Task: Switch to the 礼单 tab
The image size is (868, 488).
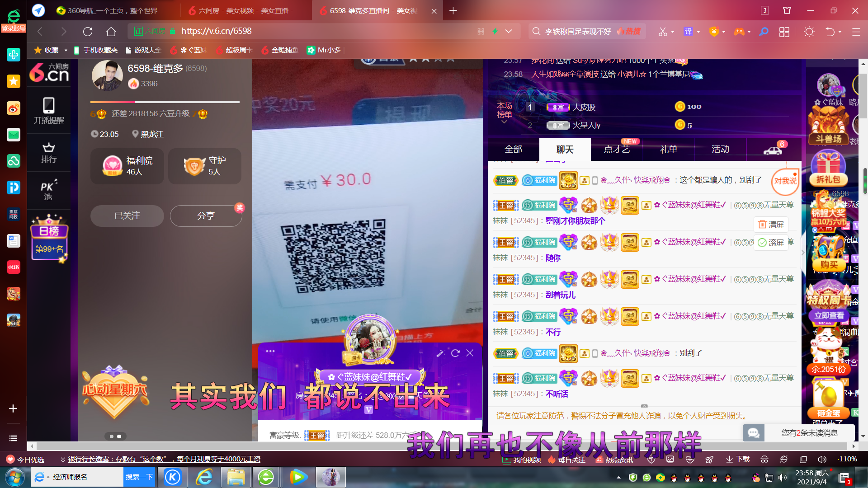Action: pyautogui.click(x=668, y=150)
